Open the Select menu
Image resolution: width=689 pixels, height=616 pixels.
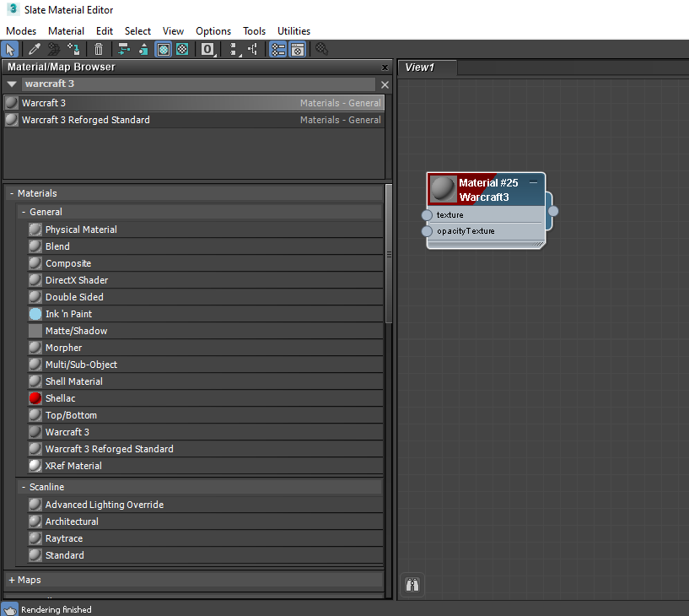(x=137, y=31)
